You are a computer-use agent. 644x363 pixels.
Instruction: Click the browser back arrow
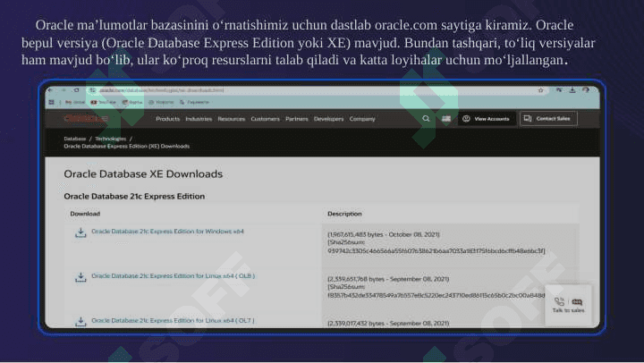(x=51, y=90)
